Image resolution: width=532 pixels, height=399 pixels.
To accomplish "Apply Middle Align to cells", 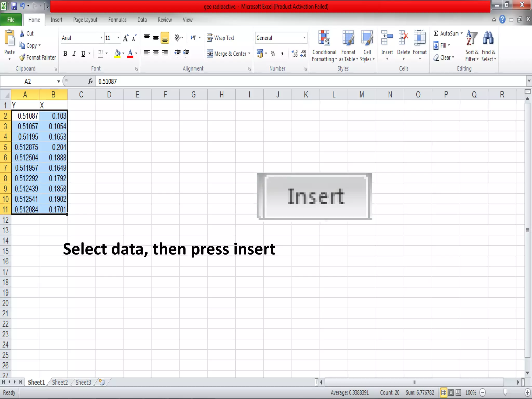I will [156, 38].
